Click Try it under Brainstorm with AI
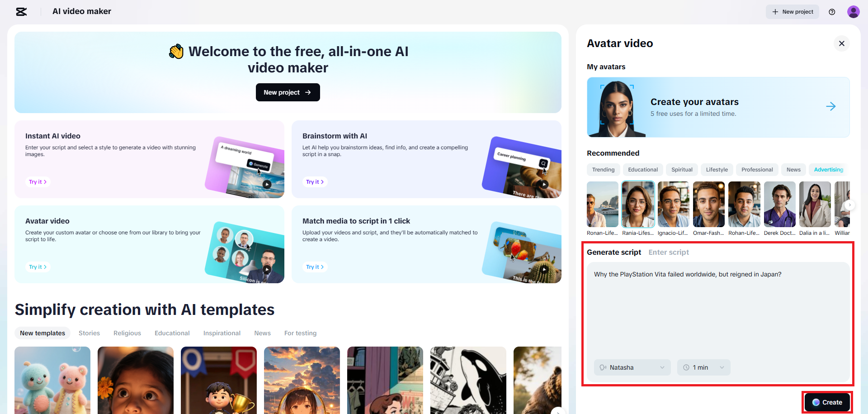Viewport: 868px width, 414px height. click(315, 181)
